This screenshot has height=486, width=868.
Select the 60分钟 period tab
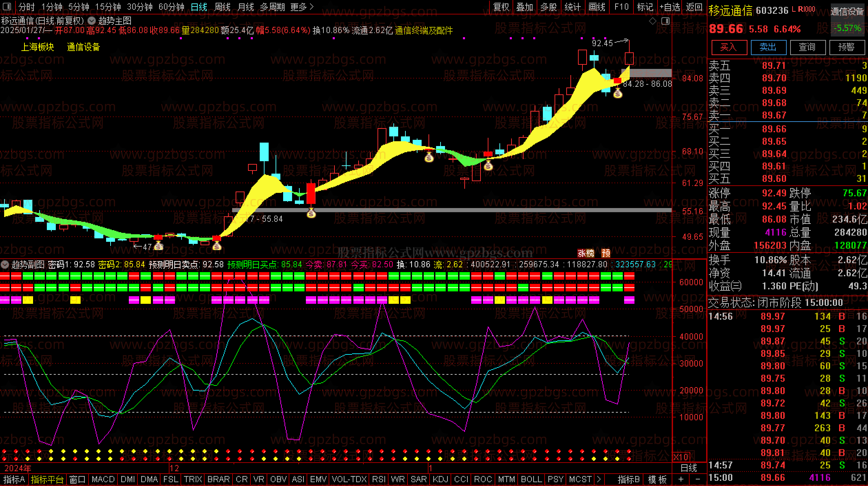171,7
